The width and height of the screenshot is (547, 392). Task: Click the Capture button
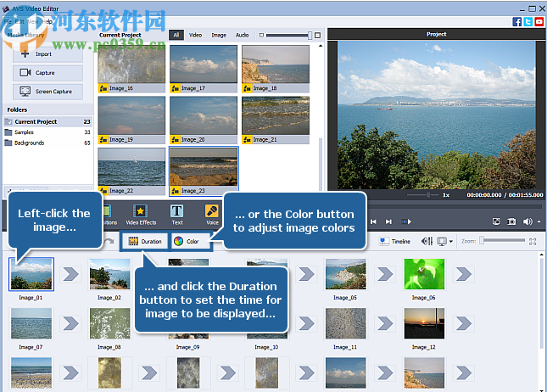coord(47,73)
